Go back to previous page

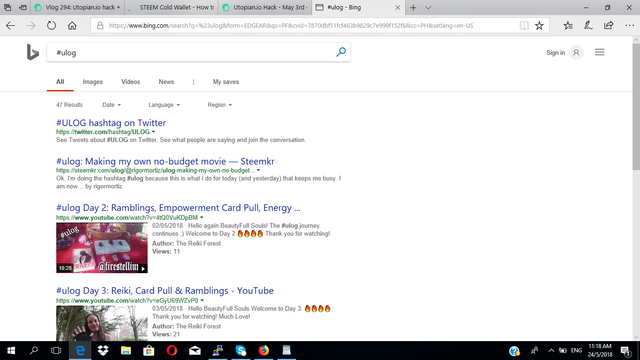[x=11, y=25]
